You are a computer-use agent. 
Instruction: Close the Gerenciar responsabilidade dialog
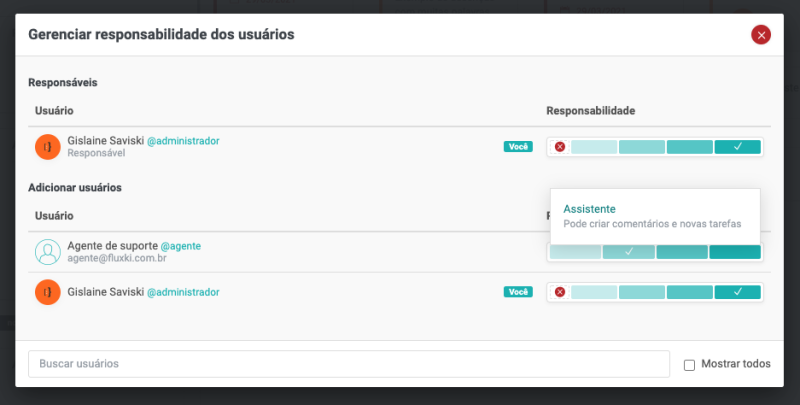(761, 35)
